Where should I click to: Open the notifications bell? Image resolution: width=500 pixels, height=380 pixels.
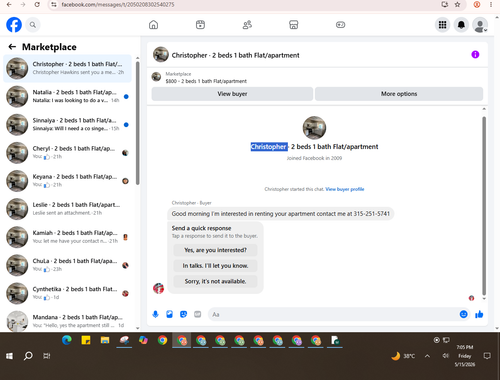tap(461, 25)
